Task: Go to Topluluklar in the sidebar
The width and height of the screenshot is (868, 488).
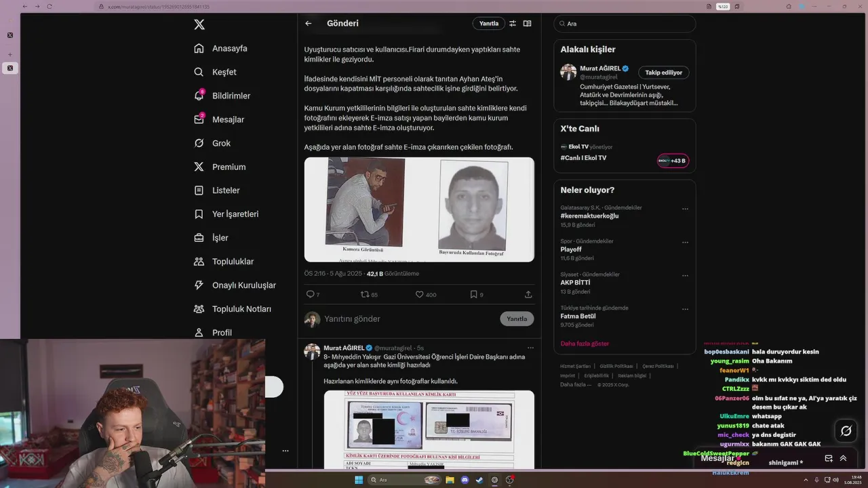Action: (223, 262)
